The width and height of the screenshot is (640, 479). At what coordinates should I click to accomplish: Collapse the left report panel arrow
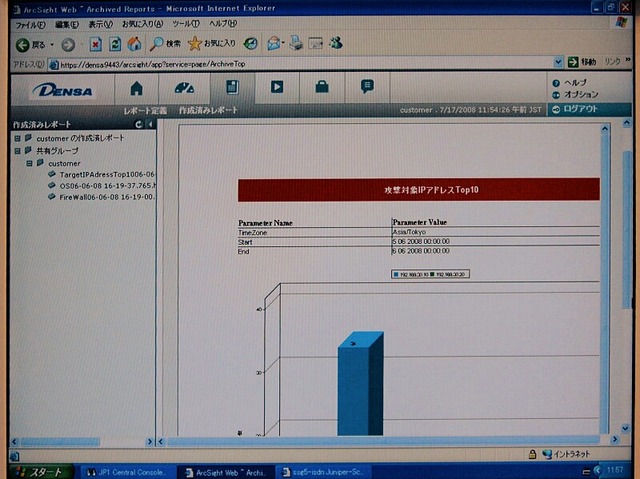pyautogui.click(x=150, y=124)
